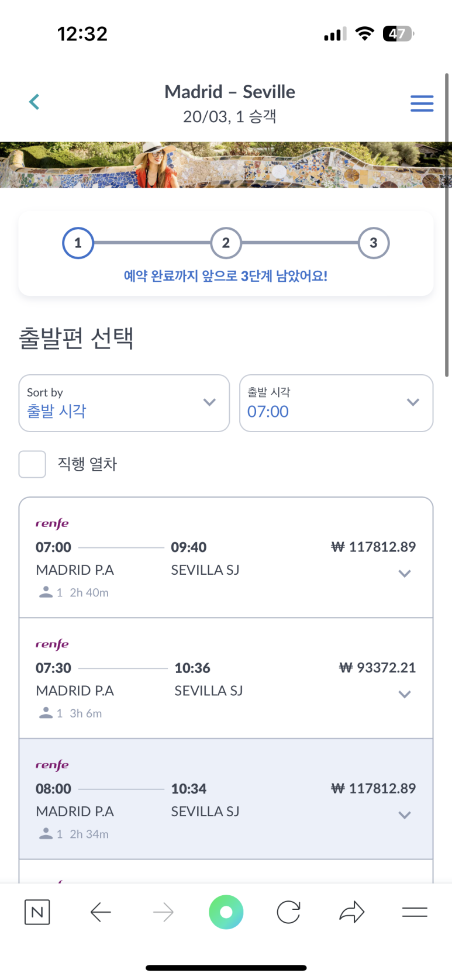Select step 1 in the progress indicator
The image size is (452, 980).
[78, 243]
